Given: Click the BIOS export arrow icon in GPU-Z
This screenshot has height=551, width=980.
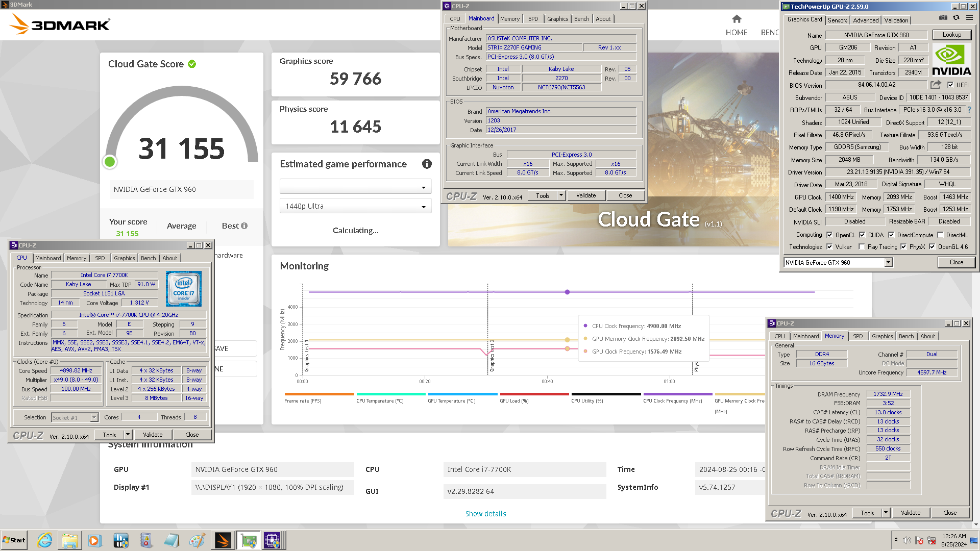Looking at the screenshot, I should (936, 85).
